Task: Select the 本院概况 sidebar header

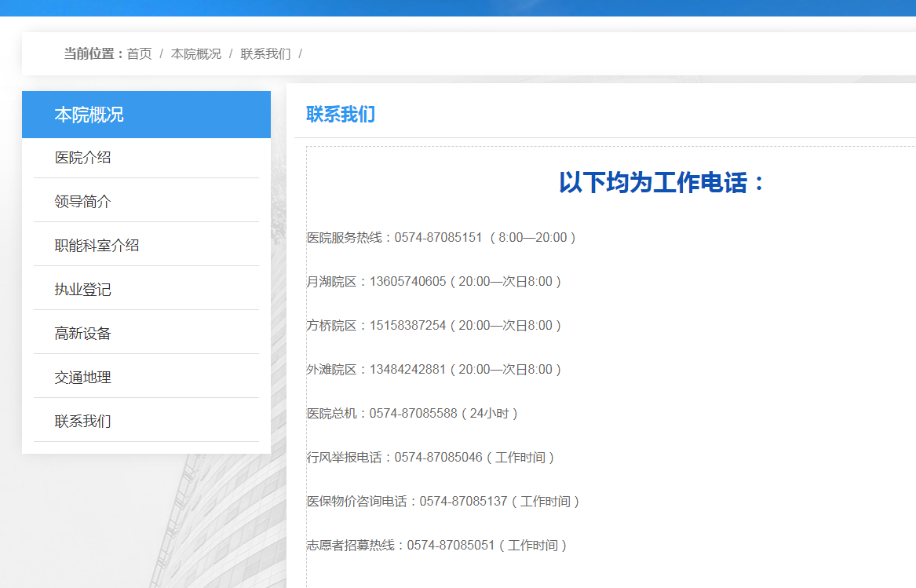Action: tap(146, 115)
